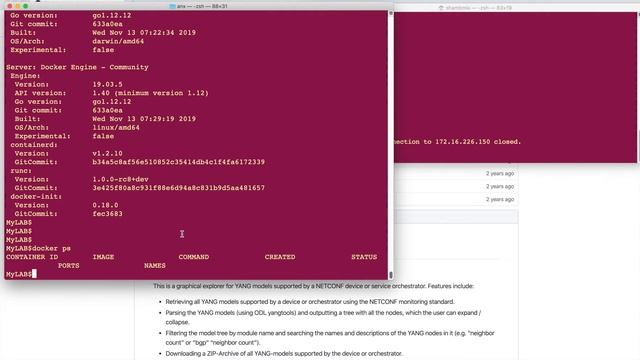Click the terminal cursor block after the last MyLAB$ prompt
This screenshot has height=360, width=640.
tap(34, 274)
